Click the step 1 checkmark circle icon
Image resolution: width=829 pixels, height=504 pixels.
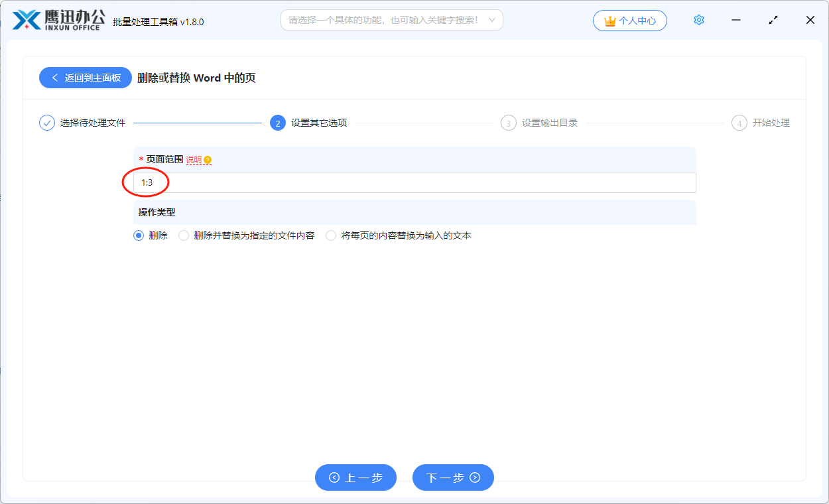point(47,123)
